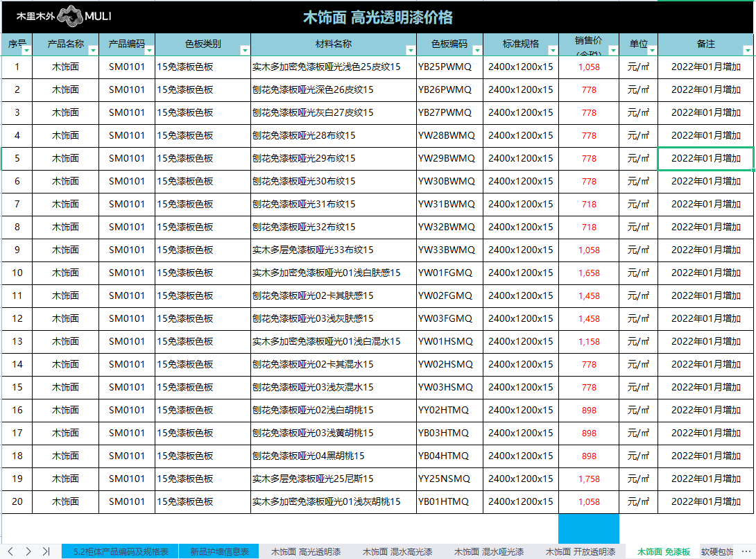
Task: Select the blue filled cell below the price column
Action: pos(588,528)
